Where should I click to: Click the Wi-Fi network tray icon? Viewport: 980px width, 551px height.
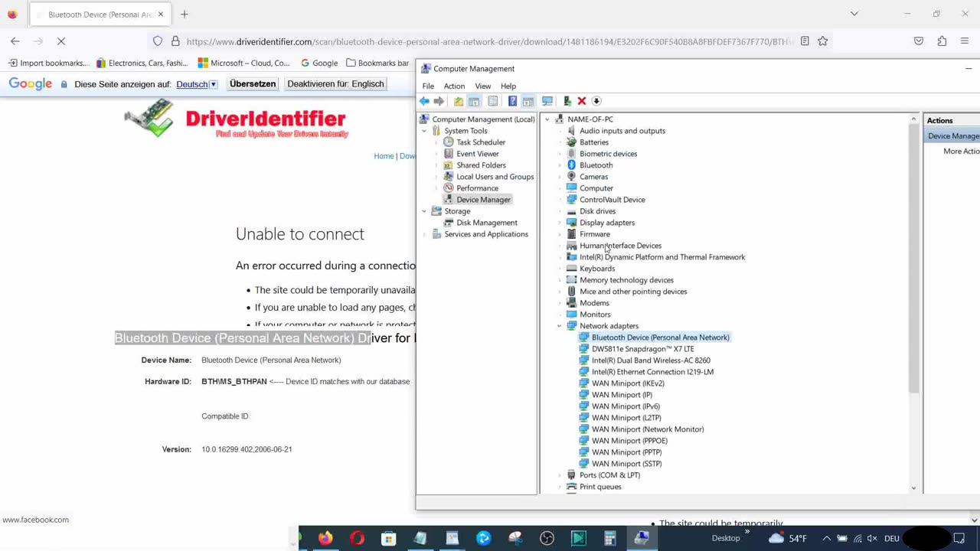(x=857, y=538)
